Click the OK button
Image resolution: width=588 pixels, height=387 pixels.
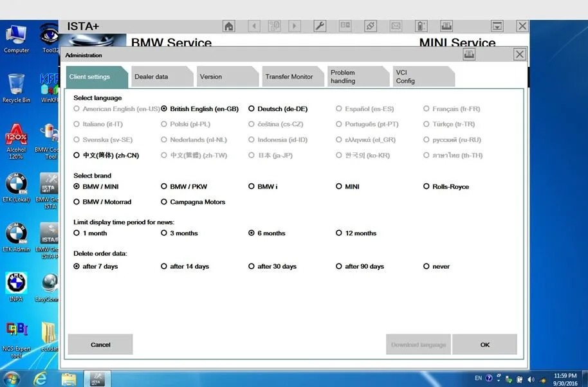point(485,345)
